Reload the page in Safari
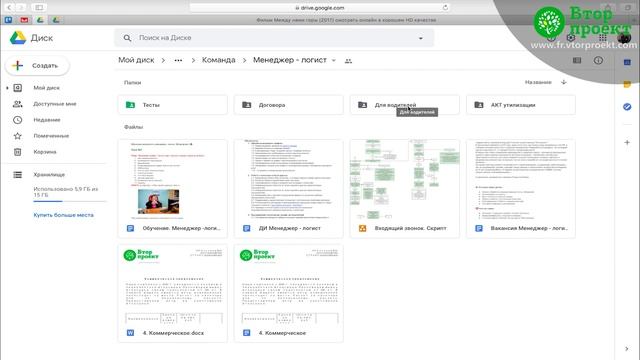Image resolution: width=640 pixels, height=360 pixels. pos(445,7)
